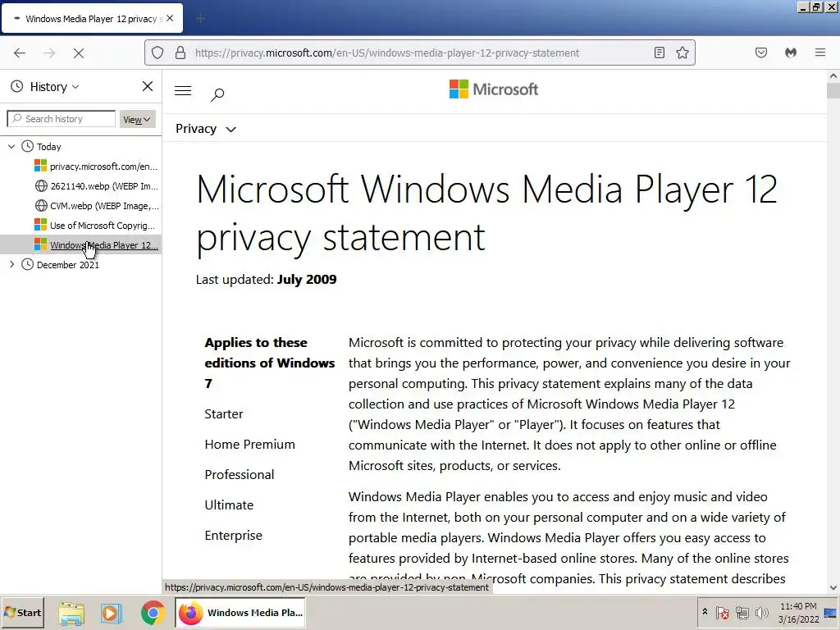Click the Home Premium edition text

(x=249, y=445)
